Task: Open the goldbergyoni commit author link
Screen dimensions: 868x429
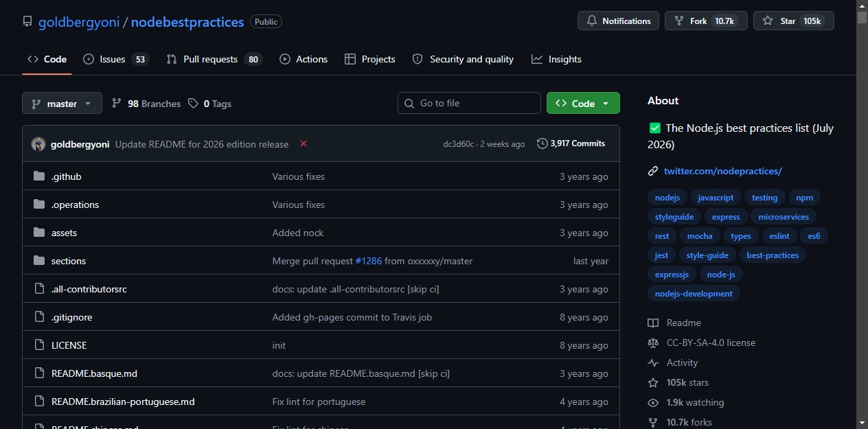Action: (80, 144)
